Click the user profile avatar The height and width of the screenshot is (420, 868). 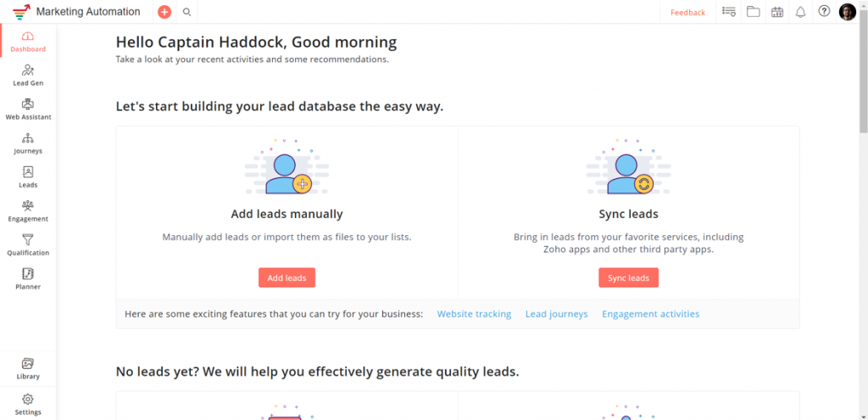[x=848, y=12]
